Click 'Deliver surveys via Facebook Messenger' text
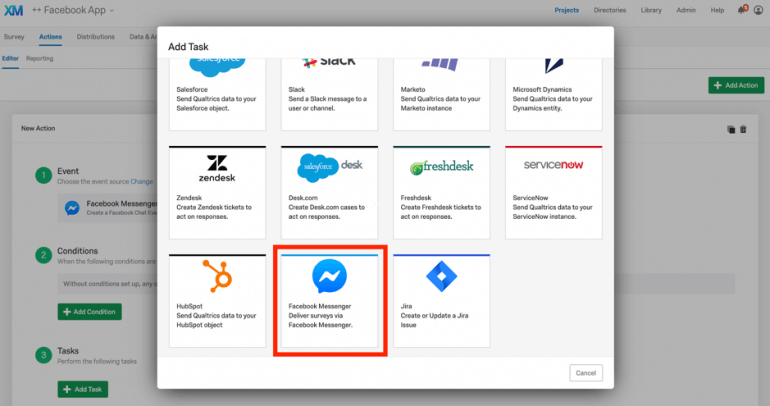The image size is (770, 406). point(320,321)
